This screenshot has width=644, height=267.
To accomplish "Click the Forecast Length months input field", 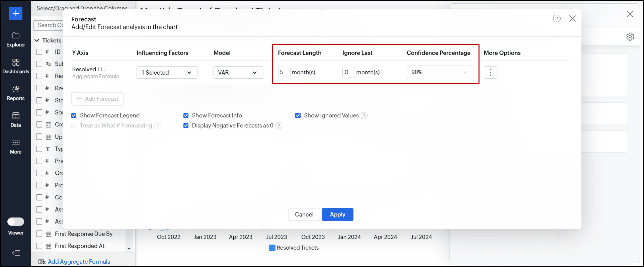I will 284,72.
